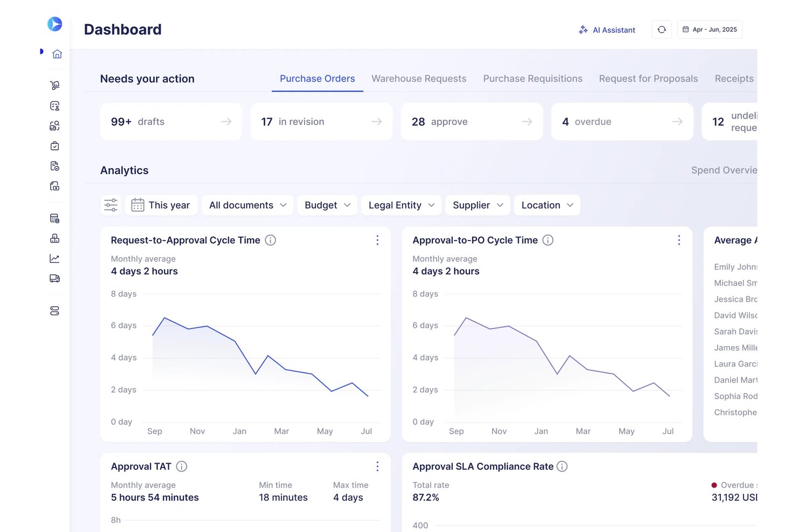
Task: Open the Legal Entity dropdown filter
Action: click(401, 205)
